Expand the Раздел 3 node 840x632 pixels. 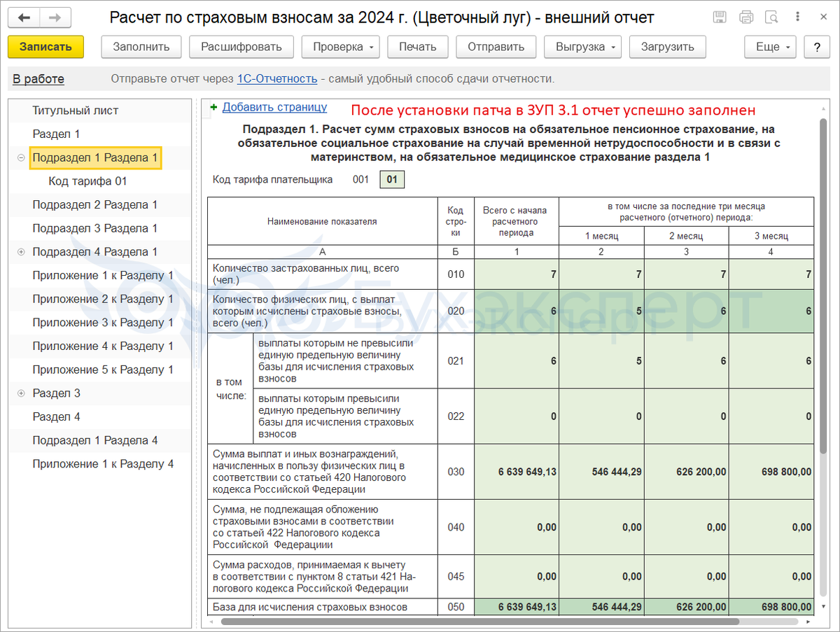(x=20, y=393)
